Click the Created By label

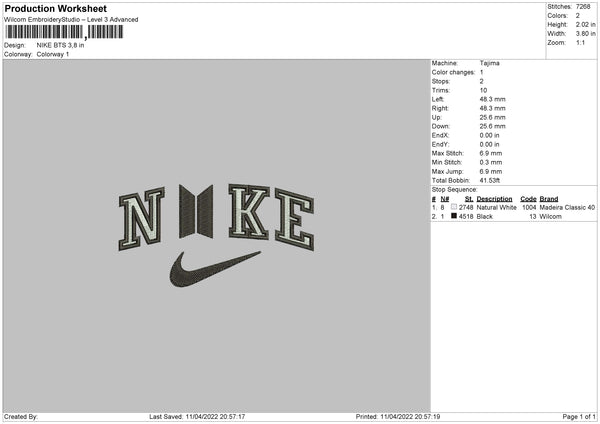click(21, 416)
